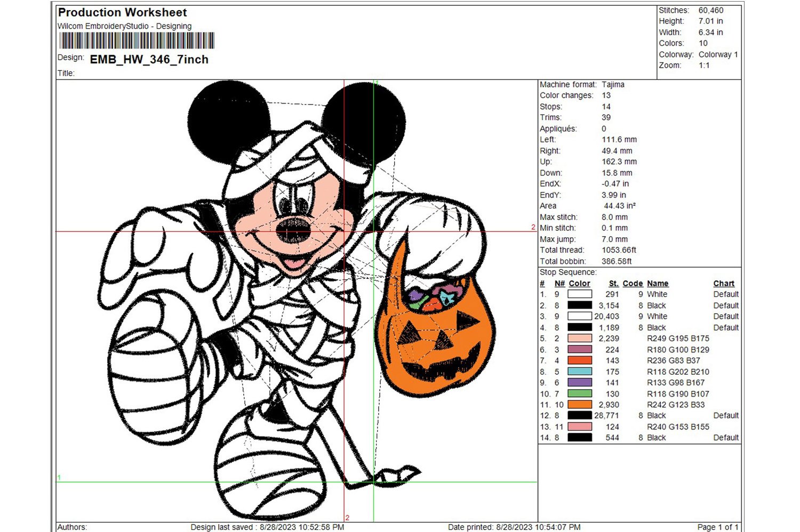
Task: Pick the red-orange swatch for R236 G83 B37
Action: click(x=580, y=360)
